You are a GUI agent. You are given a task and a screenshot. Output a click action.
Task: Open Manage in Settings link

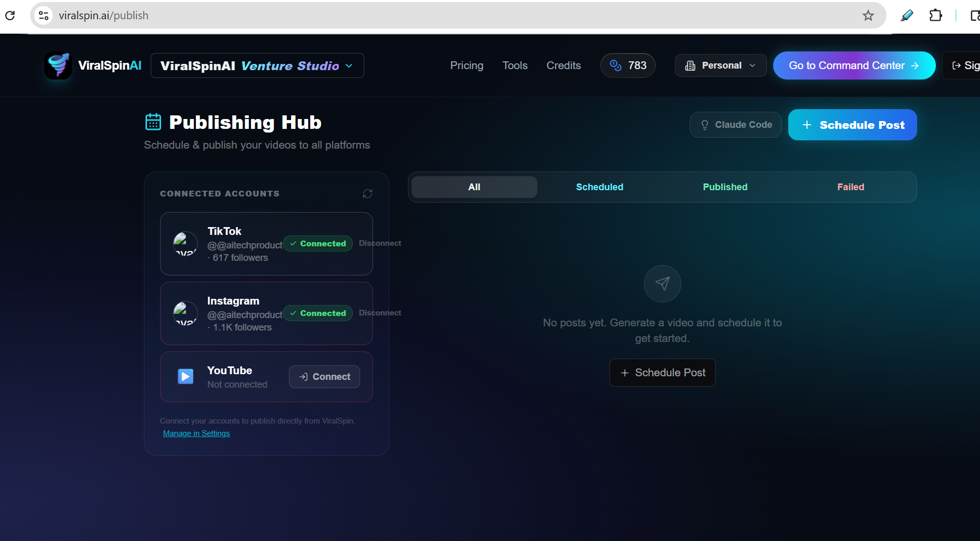(196, 433)
